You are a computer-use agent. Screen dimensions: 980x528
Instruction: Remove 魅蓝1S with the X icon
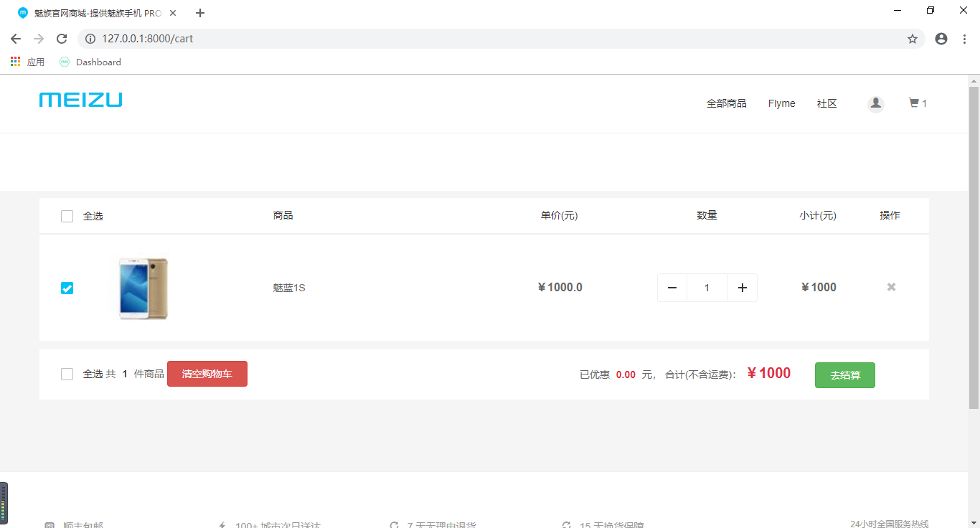[891, 287]
